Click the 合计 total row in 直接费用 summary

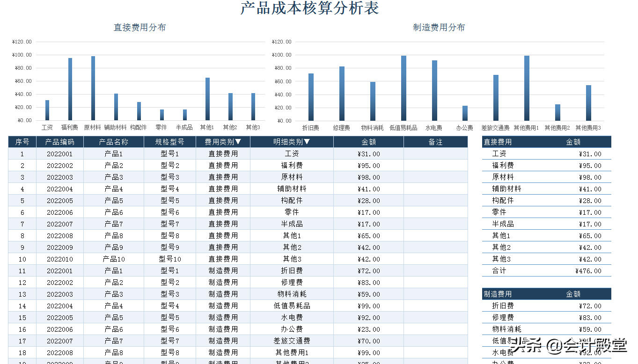[499, 270]
